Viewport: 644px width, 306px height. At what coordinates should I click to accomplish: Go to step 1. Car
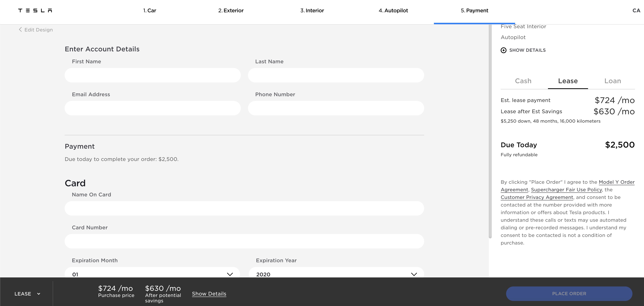coord(149,10)
